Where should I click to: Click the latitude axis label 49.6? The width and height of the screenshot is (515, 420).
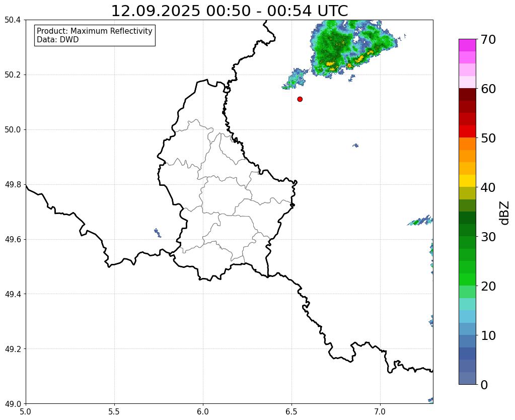(13, 239)
